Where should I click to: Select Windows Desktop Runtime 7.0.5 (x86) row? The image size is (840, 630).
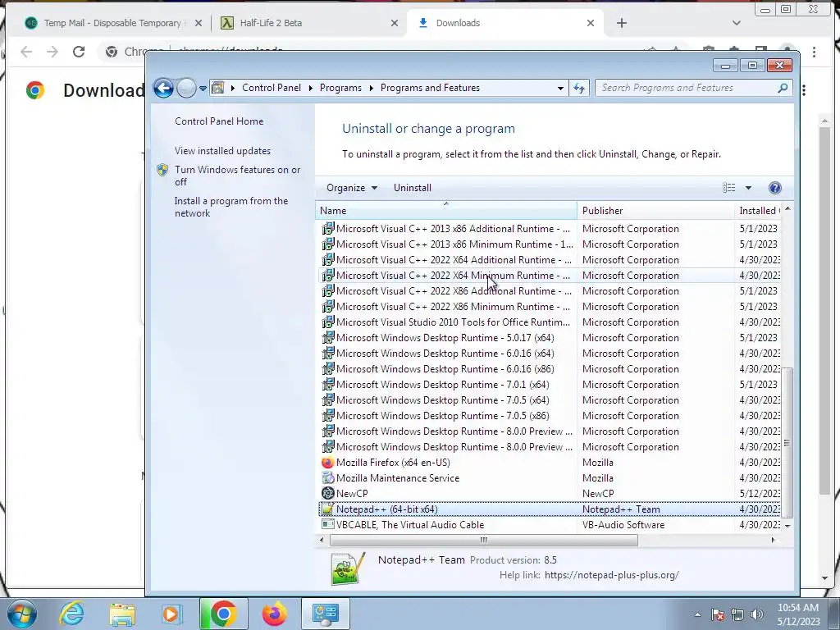pyautogui.click(x=550, y=416)
